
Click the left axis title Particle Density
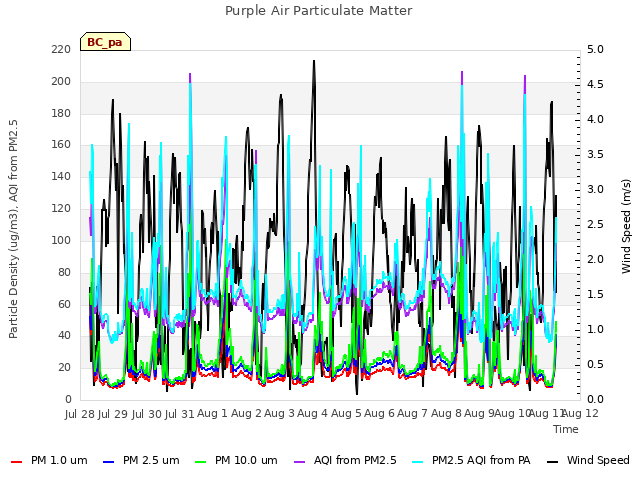tap(13, 229)
